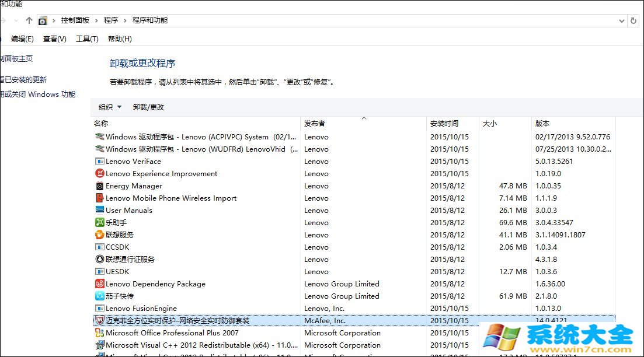Expand chevron after 控制面板 breadcrumb
The image size is (644, 357).
tap(96, 20)
